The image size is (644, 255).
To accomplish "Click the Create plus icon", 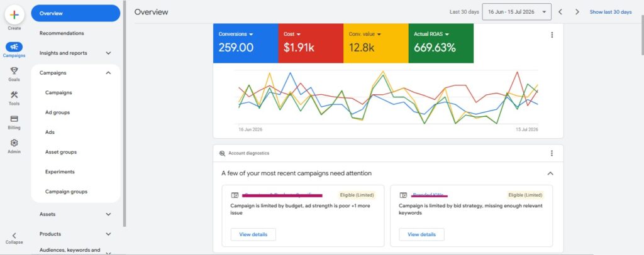I will (14, 14).
